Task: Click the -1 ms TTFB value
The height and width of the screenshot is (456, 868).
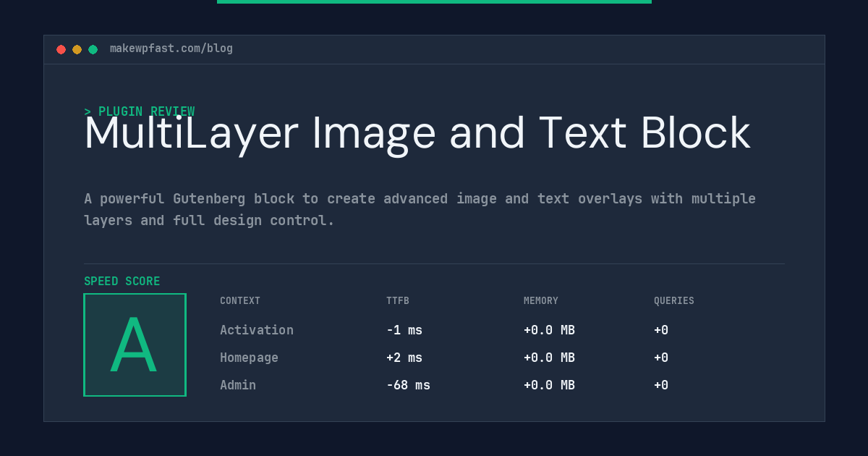Action: (404, 330)
